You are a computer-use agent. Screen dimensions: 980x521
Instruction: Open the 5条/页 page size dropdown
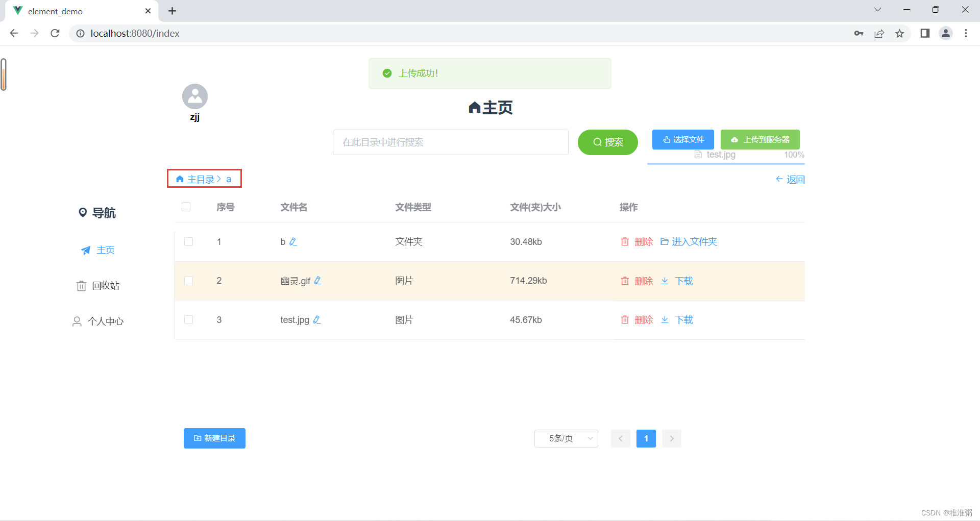coord(566,438)
